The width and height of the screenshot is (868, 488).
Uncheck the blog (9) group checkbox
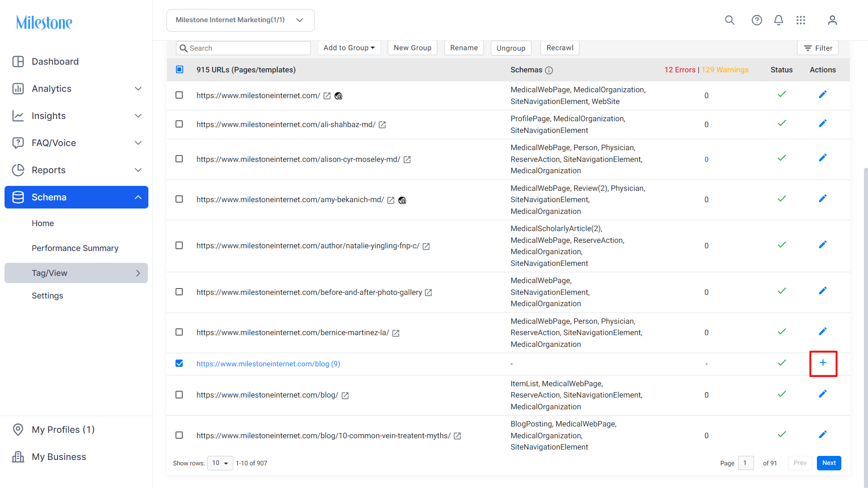click(x=179, y=364)
